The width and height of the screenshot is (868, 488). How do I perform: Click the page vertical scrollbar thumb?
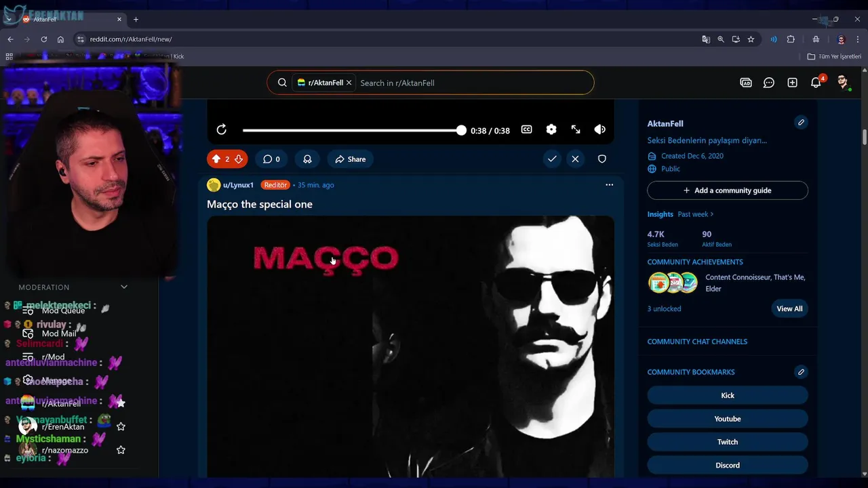pyautogui.click(x=865, y=136)
